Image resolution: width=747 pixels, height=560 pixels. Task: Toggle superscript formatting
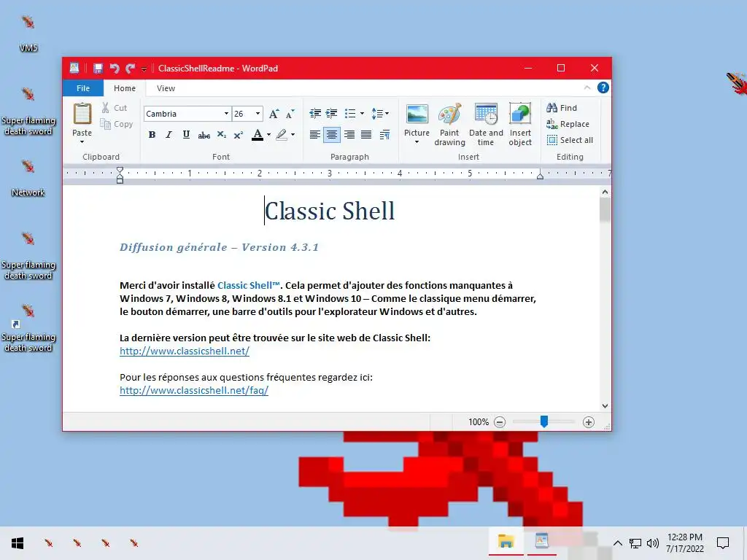tap(239, 135)
